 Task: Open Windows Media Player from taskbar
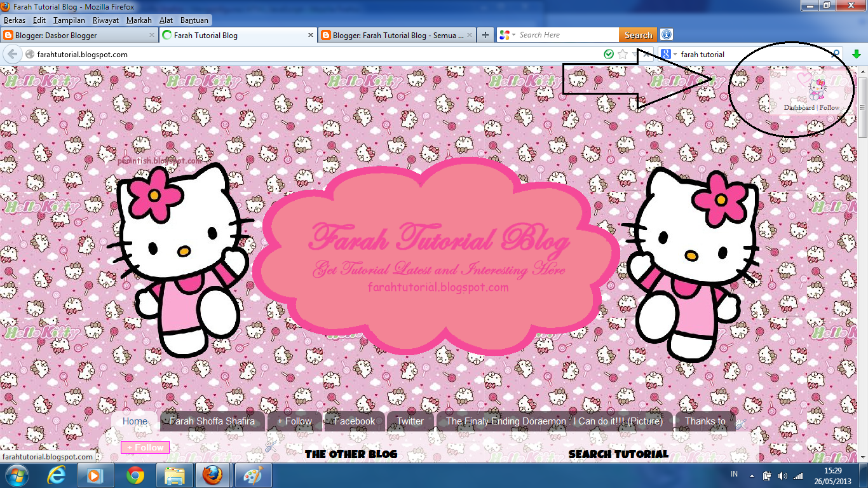[96, 475]
